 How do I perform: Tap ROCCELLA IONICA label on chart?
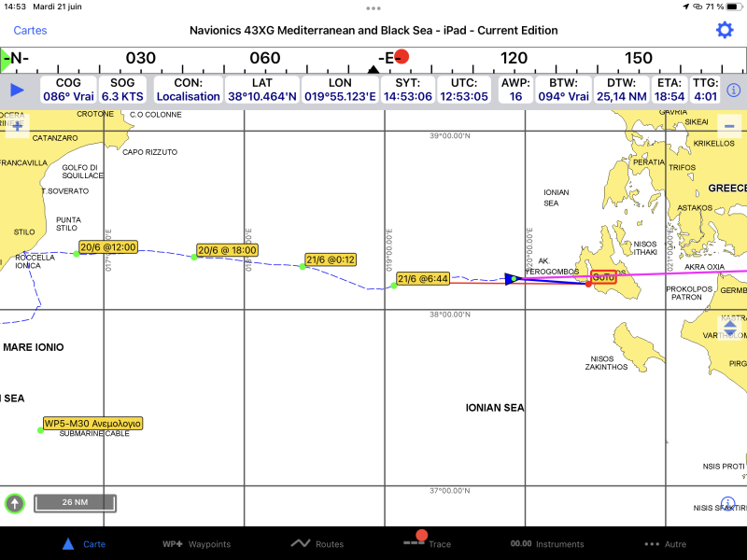pyautogui.click(x=35, y=261)
